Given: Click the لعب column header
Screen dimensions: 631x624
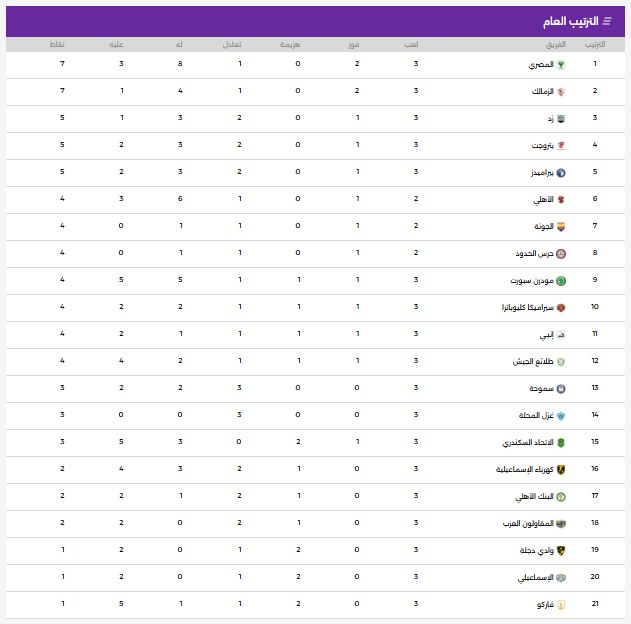Looking at the screenshot, I should 411,44.
